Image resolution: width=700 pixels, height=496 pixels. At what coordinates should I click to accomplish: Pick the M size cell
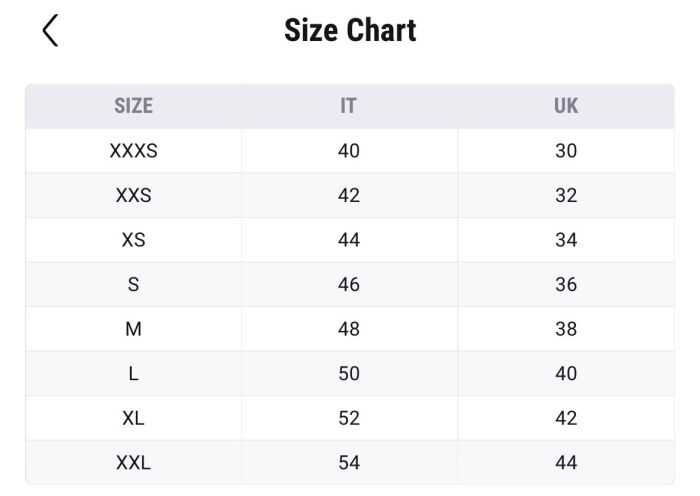pos(133,329)
